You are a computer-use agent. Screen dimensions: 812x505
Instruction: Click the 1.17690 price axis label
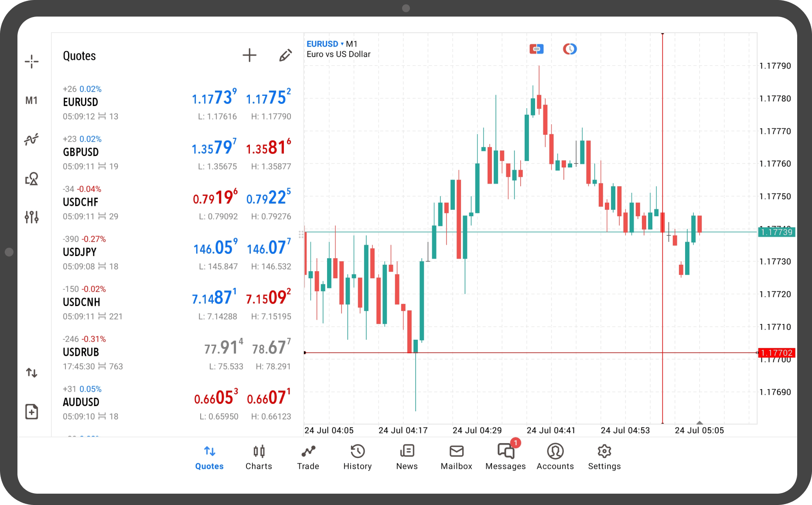[775, 392]
